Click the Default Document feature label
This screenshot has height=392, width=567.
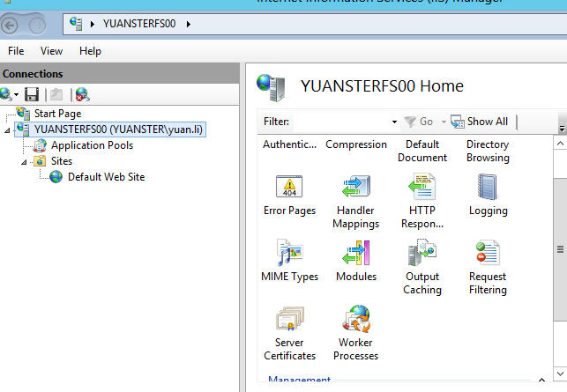click(422, 151)
